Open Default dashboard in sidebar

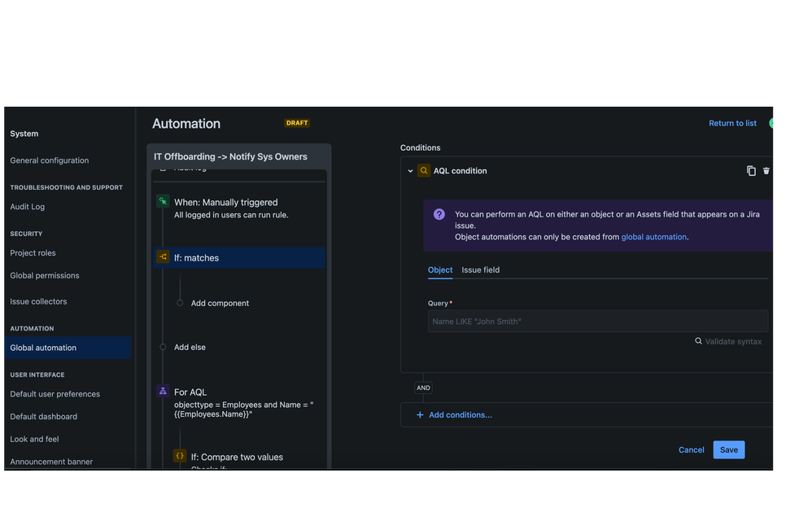coord(43,416)
